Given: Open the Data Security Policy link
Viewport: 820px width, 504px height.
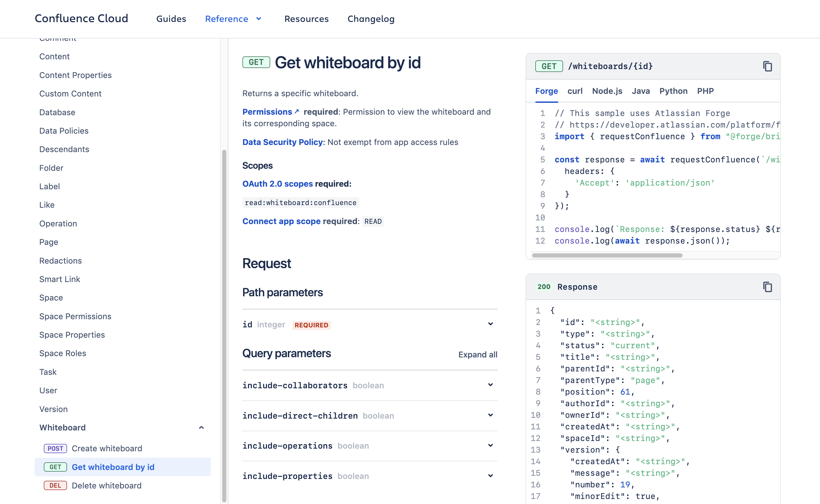Looking at the screenshot, I should point(282,142).
